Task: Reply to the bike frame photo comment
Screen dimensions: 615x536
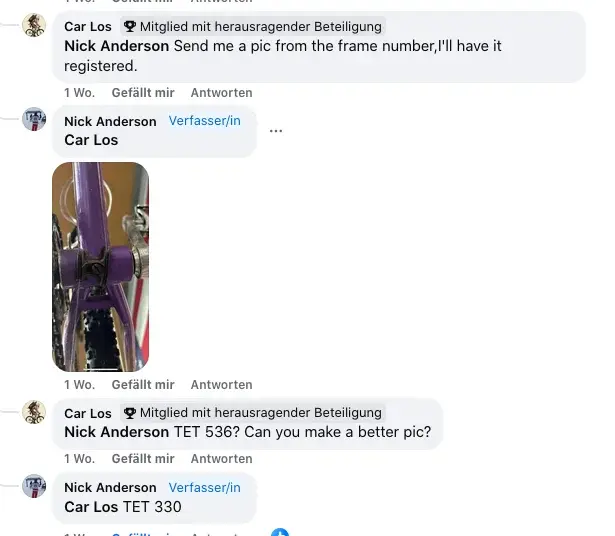Action: pyautogui.click(x=222, y=385)
